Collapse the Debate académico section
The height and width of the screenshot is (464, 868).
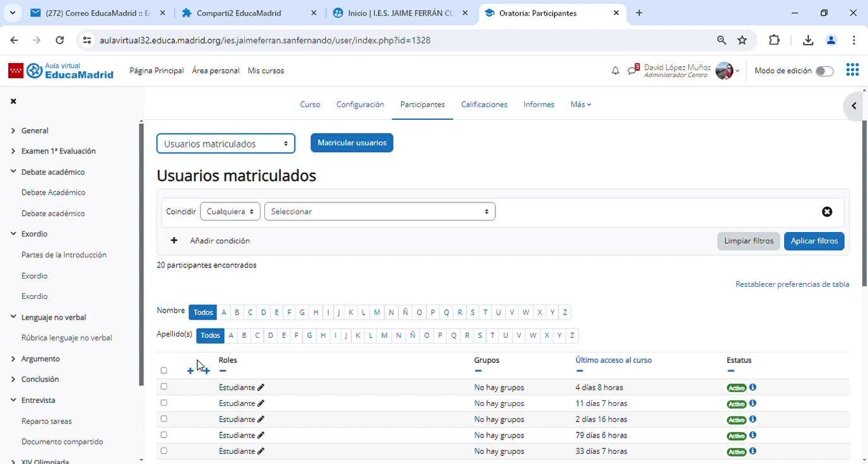[x=13, y=171]
